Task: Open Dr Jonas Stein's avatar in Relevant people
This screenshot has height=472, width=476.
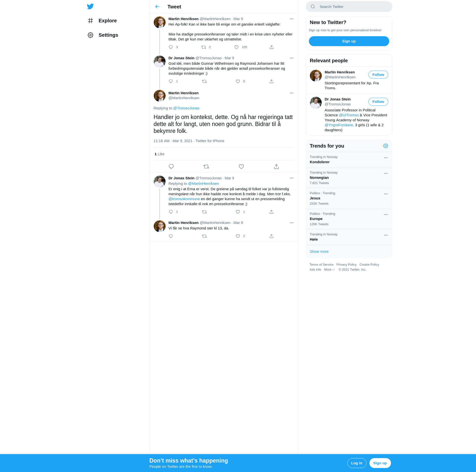Action: tap(316, 103)
